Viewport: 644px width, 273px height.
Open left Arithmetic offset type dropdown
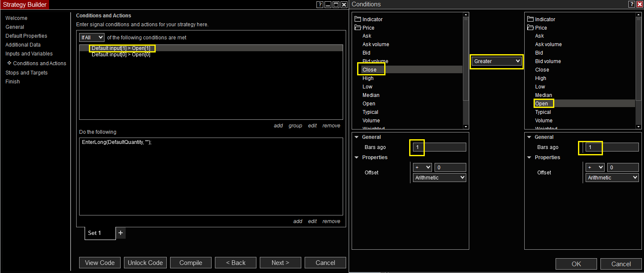pyautogui.click(x=440, y=178)
